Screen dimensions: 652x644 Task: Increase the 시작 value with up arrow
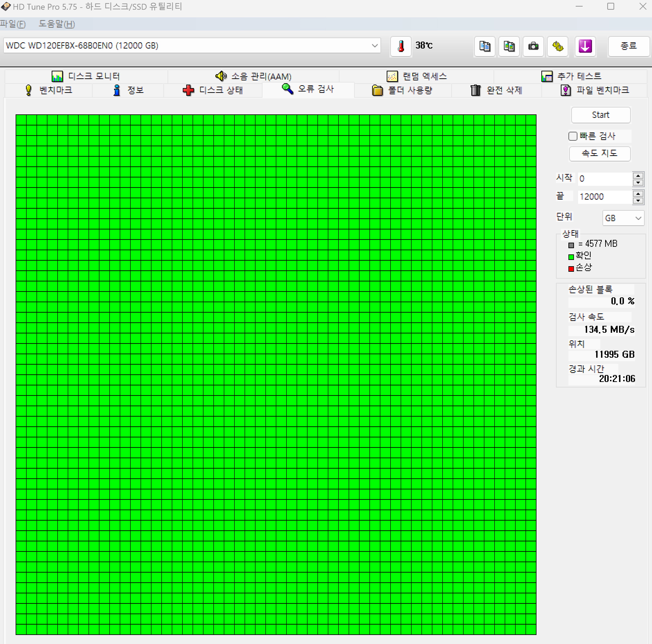[638, 175]
